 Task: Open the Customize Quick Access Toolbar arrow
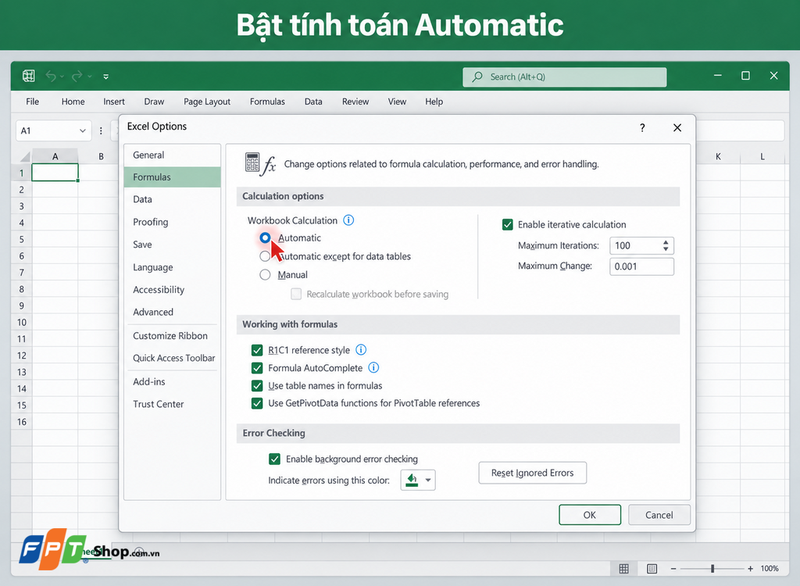click(106, 77)
